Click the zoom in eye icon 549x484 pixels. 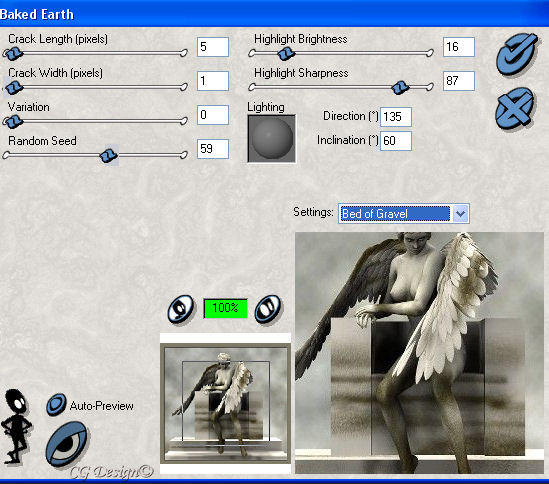pos(268,309)
